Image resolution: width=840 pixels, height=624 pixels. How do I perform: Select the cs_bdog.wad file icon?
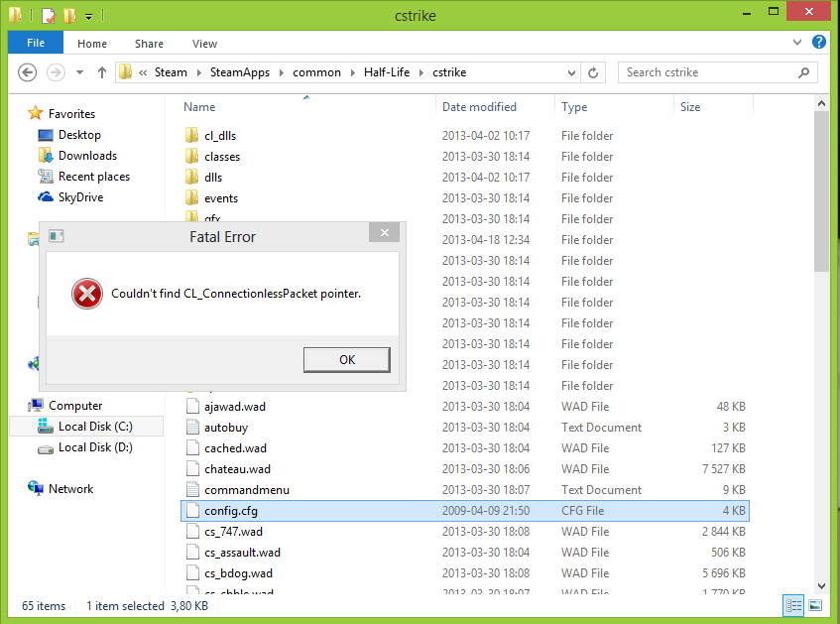(x=192, y=573)
